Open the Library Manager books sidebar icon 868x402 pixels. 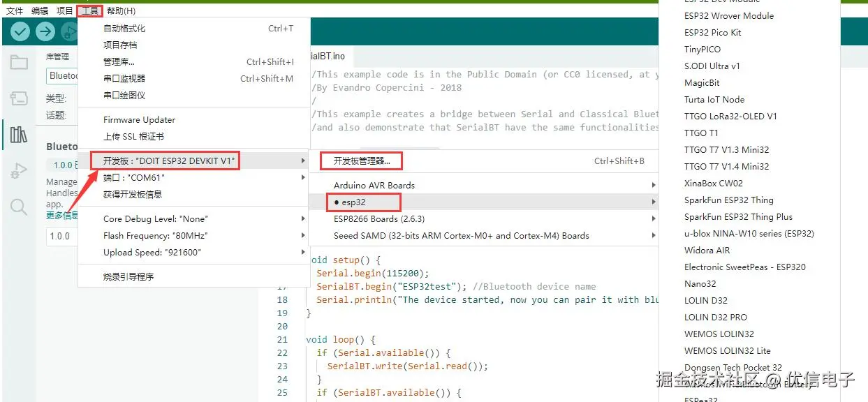click(19, 134)
